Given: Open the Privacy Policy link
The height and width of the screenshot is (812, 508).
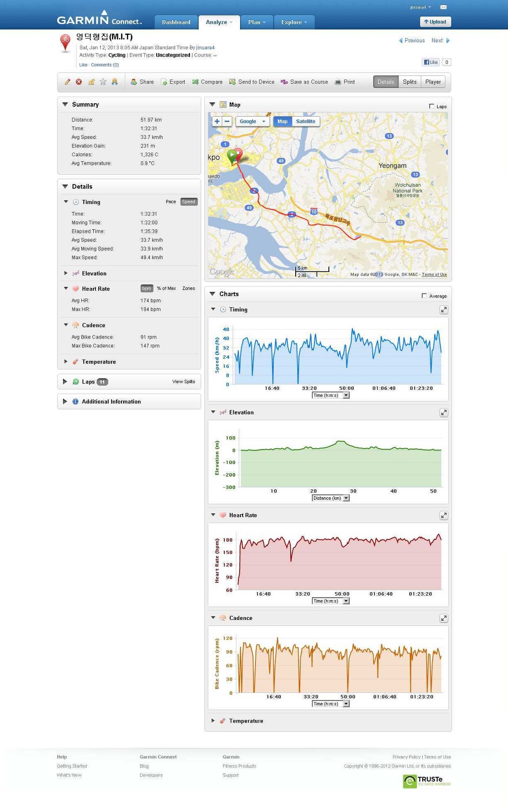Looking at the screenshot, I should (406, 757).
